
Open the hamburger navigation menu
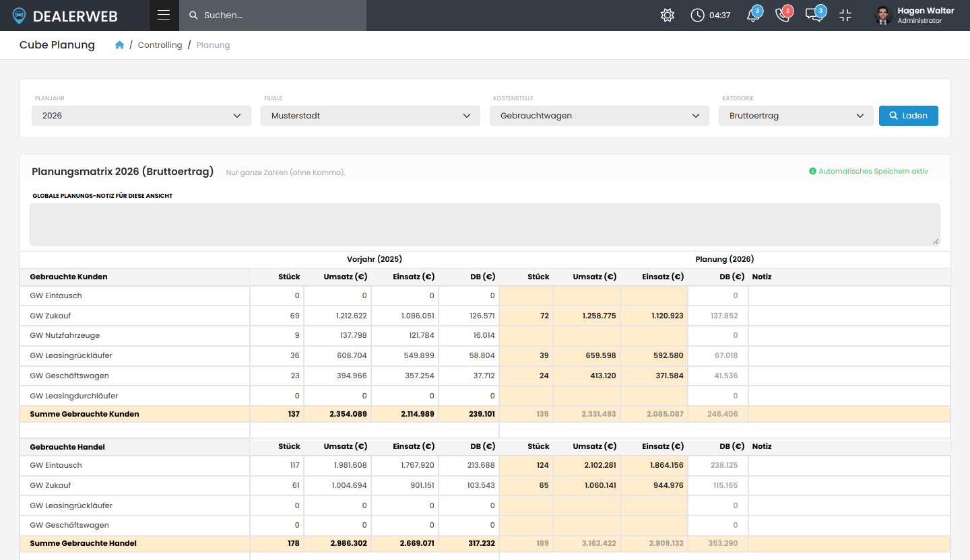click(164, 15)
